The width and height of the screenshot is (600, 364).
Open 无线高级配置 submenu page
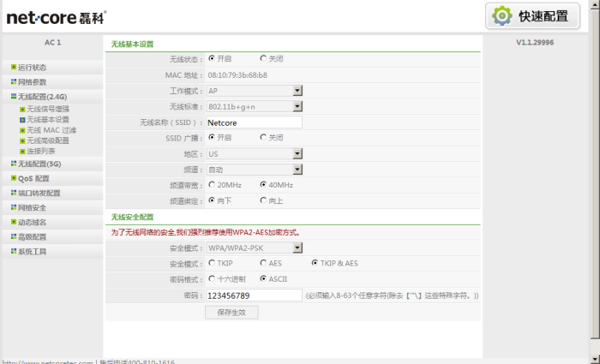tap(48, 140)
